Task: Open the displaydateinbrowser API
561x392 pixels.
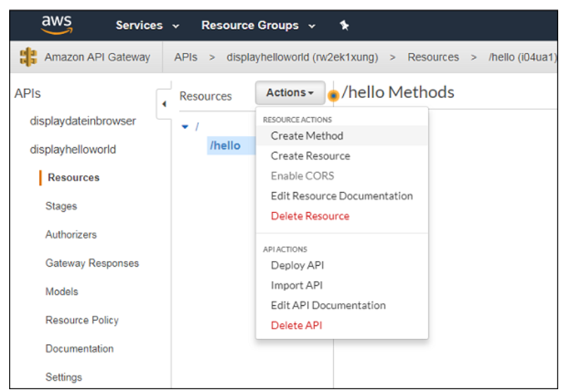Action: coord(82,121)
